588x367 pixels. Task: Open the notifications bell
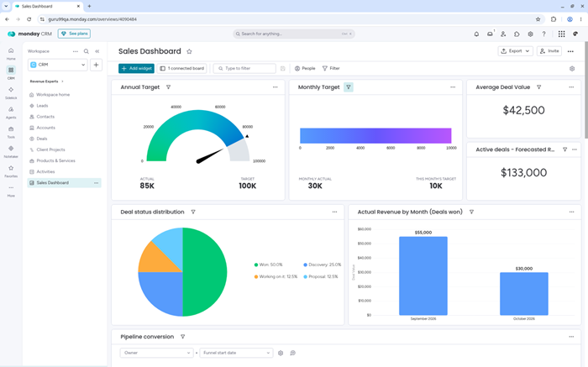tap(476, 34)
